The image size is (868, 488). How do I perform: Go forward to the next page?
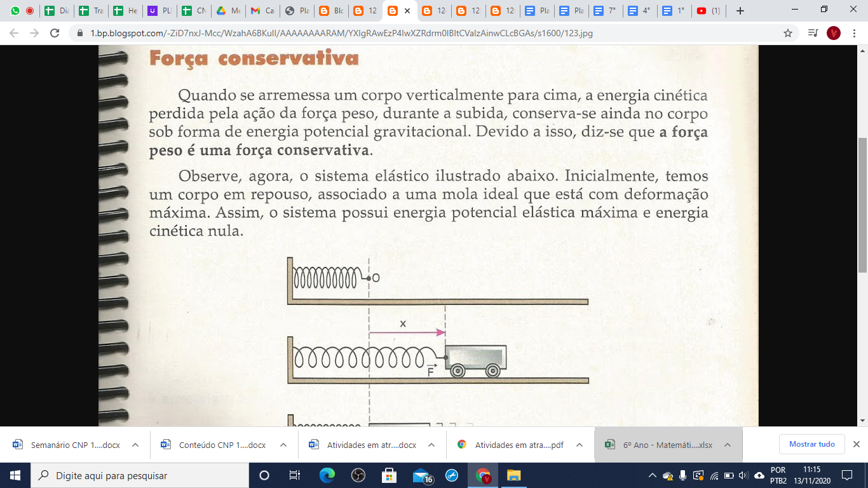34,33
